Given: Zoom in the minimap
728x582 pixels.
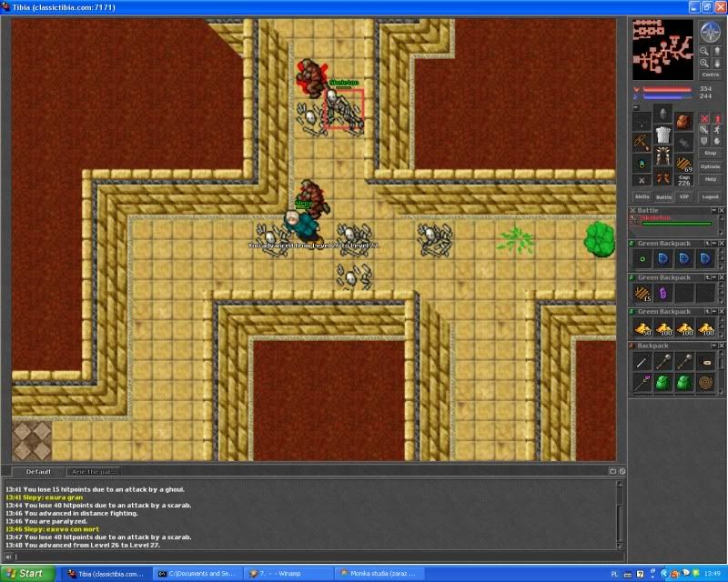Looking at the screenshot, I should coord(704,63).
